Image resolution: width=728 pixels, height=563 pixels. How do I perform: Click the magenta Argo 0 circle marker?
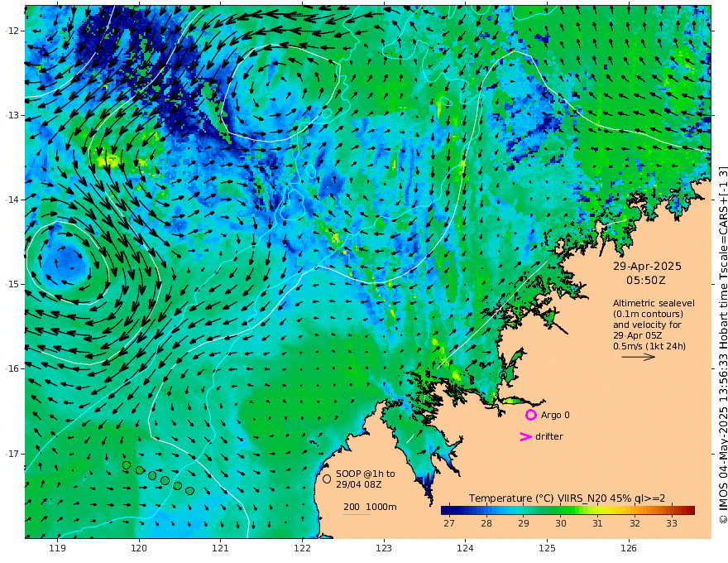(x=531, y=415)
